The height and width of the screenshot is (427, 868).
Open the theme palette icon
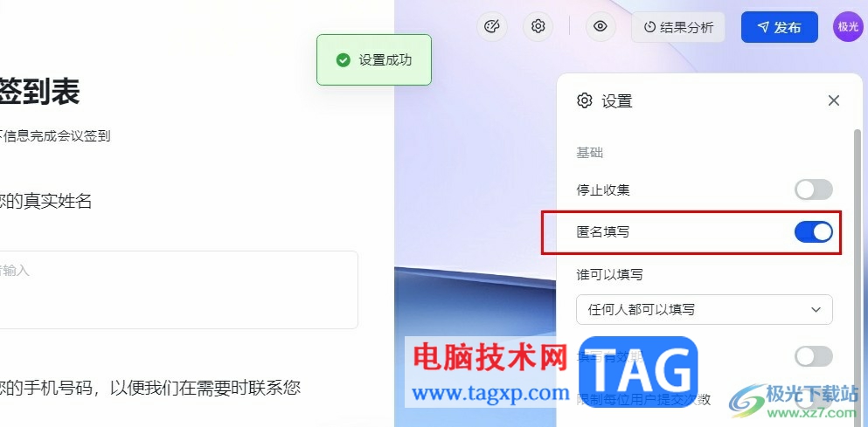[491, 26]
